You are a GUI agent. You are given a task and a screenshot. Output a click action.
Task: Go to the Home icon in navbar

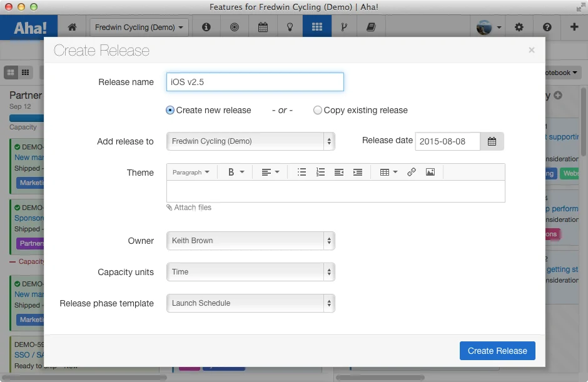[x=72, y=27]
